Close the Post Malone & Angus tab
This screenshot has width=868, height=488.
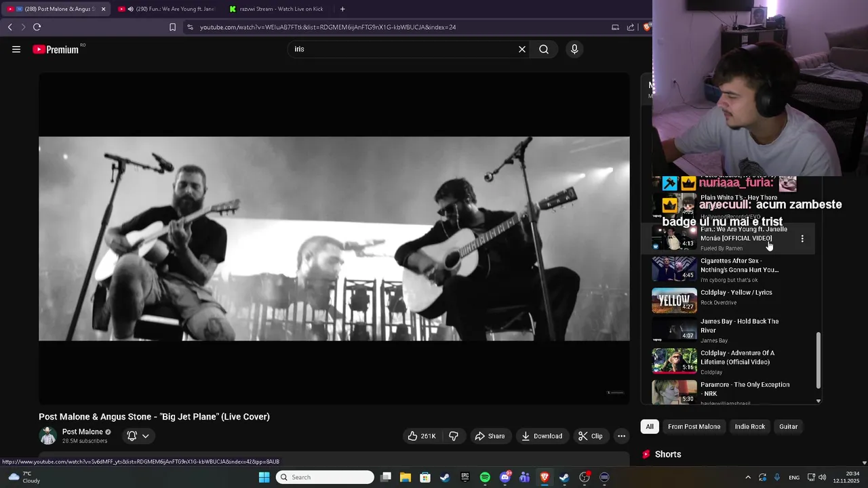pos(103,9)
